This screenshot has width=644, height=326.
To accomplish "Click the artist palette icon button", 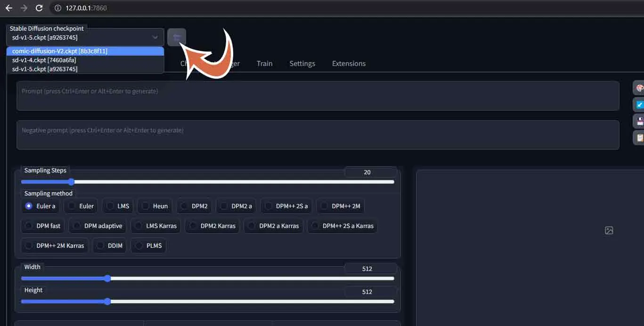I will click(x=639, y=88).
